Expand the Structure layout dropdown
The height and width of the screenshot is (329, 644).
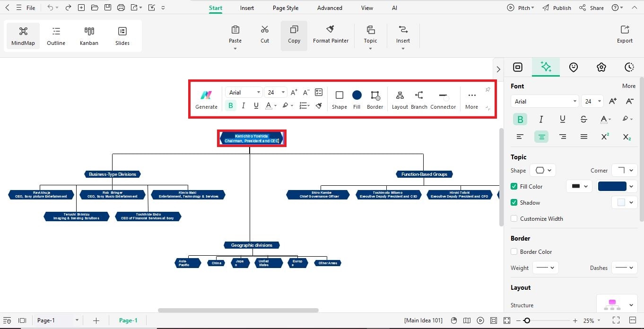617,305
